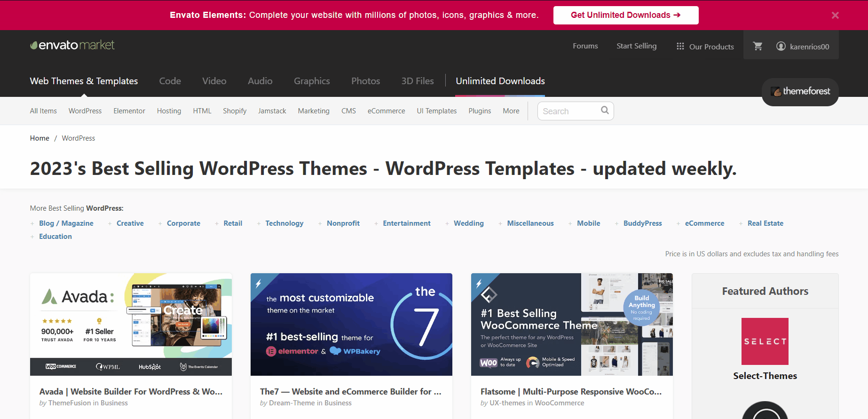Viewport: 868px width, 419px height.
Task: Open the Our Products grid menu
Action: click(x=705, y=47)
